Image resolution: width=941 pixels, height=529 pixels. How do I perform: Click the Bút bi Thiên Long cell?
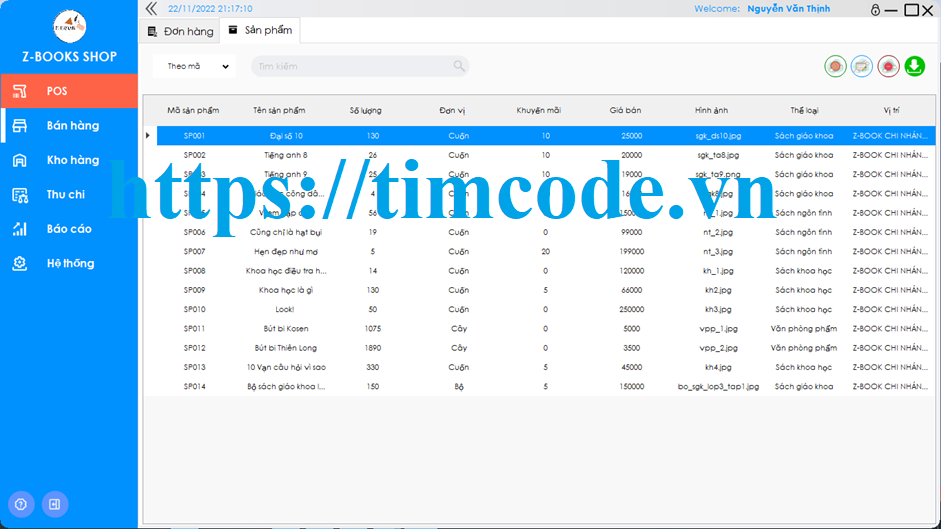(286, 348)
